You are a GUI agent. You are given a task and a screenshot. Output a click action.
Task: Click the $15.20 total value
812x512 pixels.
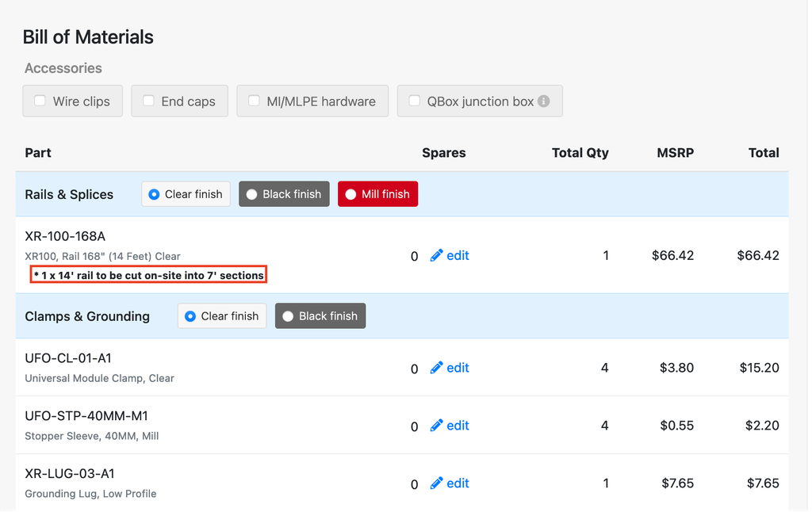coord(759,368)
